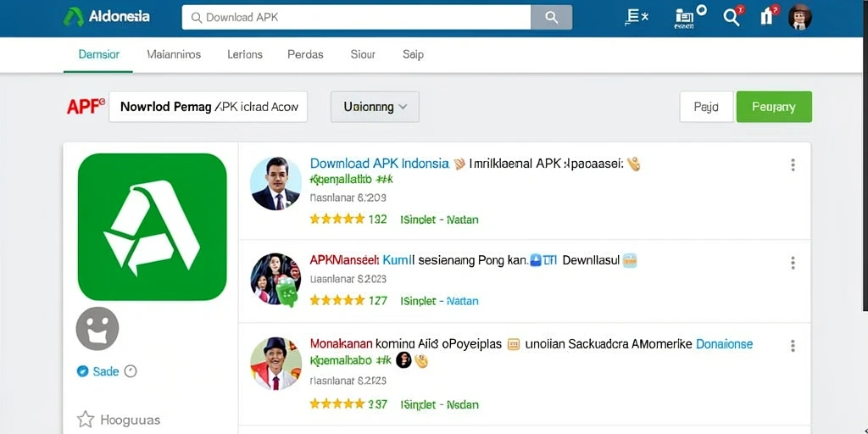Screen dimensions: 868x434
Task: Open the three-dot options for APKNanseel result
Action: pos(793,263)
